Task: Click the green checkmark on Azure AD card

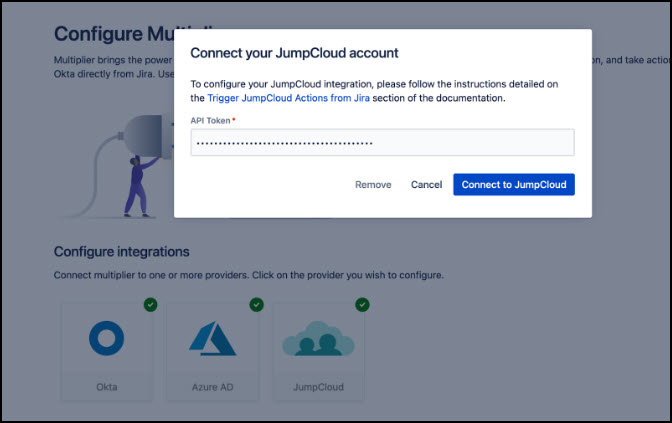Action: (256, 304)
